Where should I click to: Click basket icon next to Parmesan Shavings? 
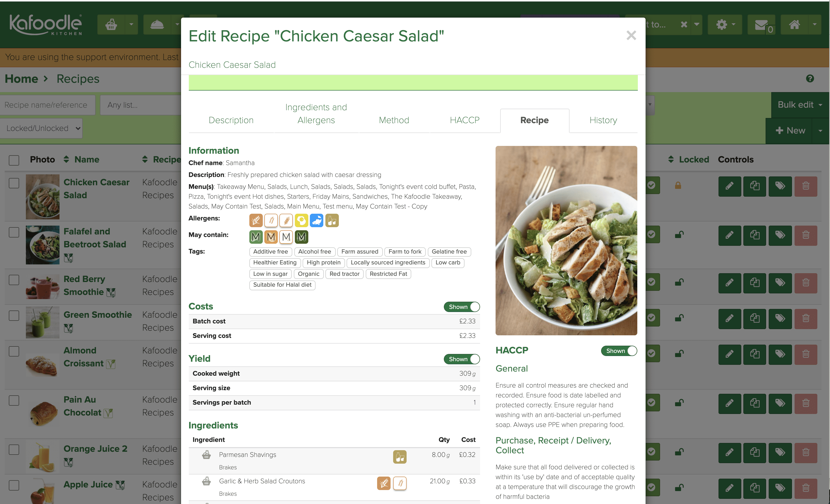(x=206, y=455)
